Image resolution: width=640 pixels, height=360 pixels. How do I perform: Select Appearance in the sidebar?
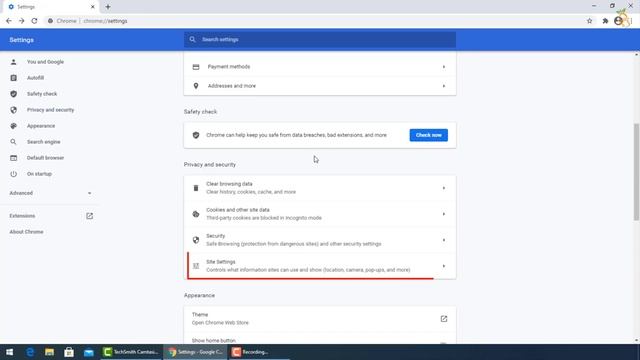pos(41,126)
